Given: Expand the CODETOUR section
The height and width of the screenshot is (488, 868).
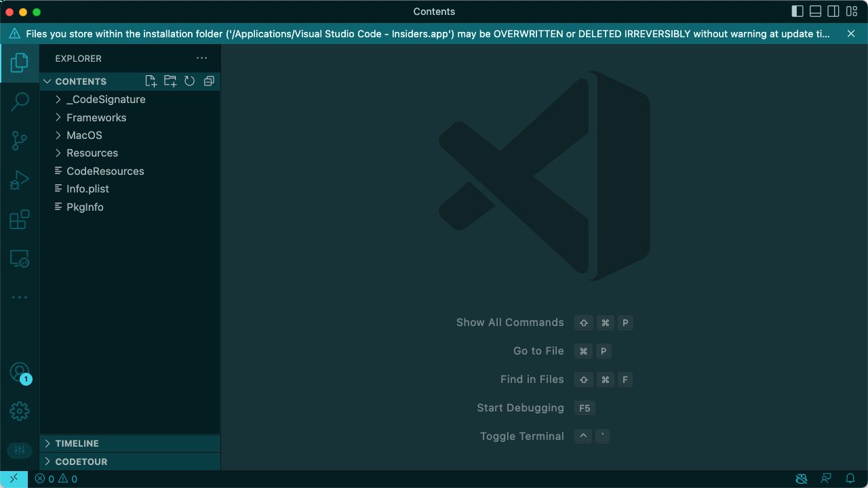Looking at the screenshot, I should click(x=130, y=462).
